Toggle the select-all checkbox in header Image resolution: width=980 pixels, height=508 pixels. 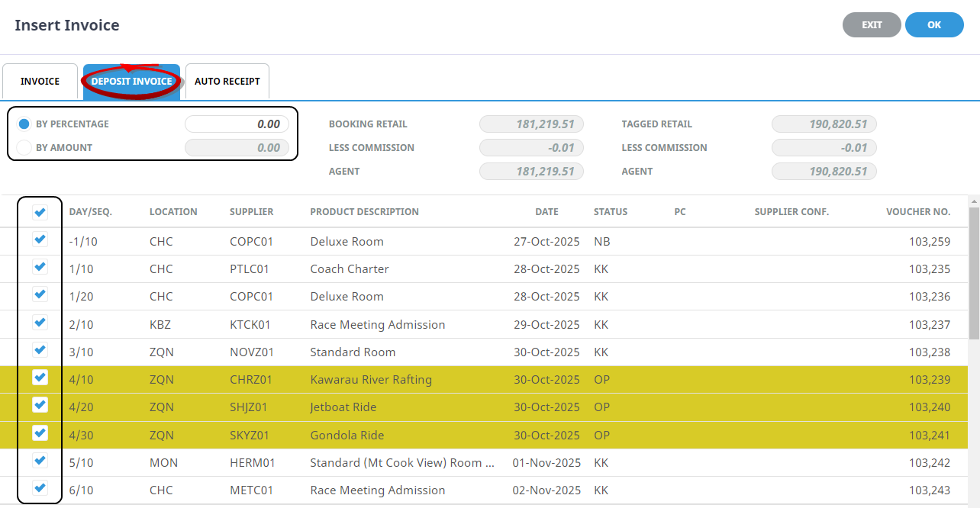[40, 213]
